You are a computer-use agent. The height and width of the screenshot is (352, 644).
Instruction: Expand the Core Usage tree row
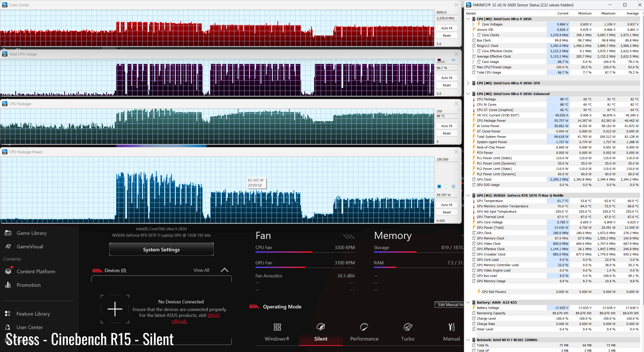473,62
